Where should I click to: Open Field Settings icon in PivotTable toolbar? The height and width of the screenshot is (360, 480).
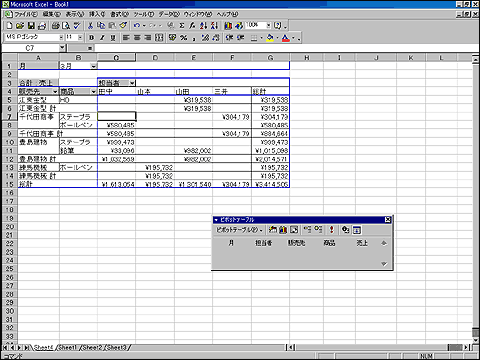click(x=346, y=230)
